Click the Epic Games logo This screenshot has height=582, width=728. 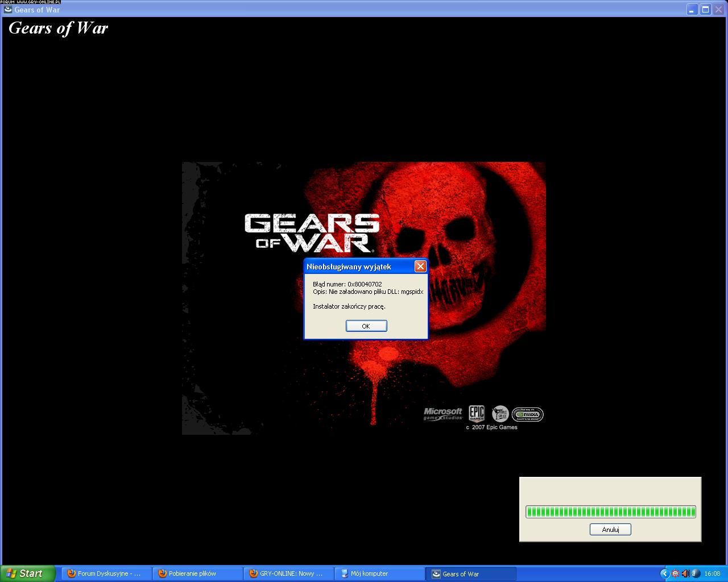point(476,414)
